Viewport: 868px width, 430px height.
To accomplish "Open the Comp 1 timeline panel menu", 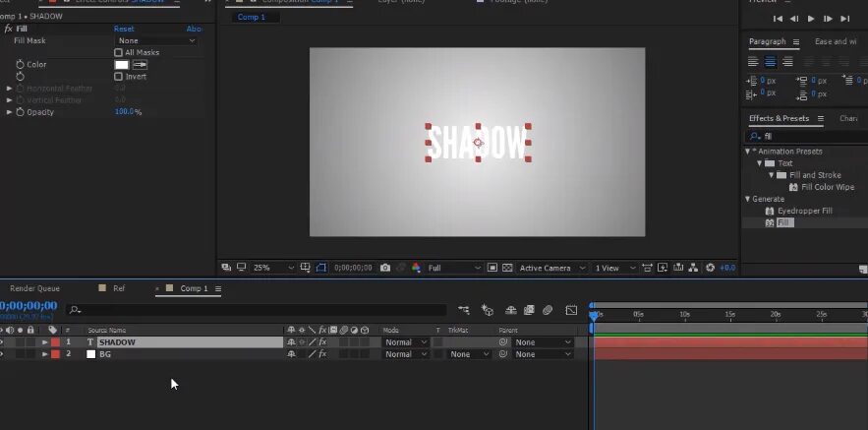I will (x=218, y=288).
